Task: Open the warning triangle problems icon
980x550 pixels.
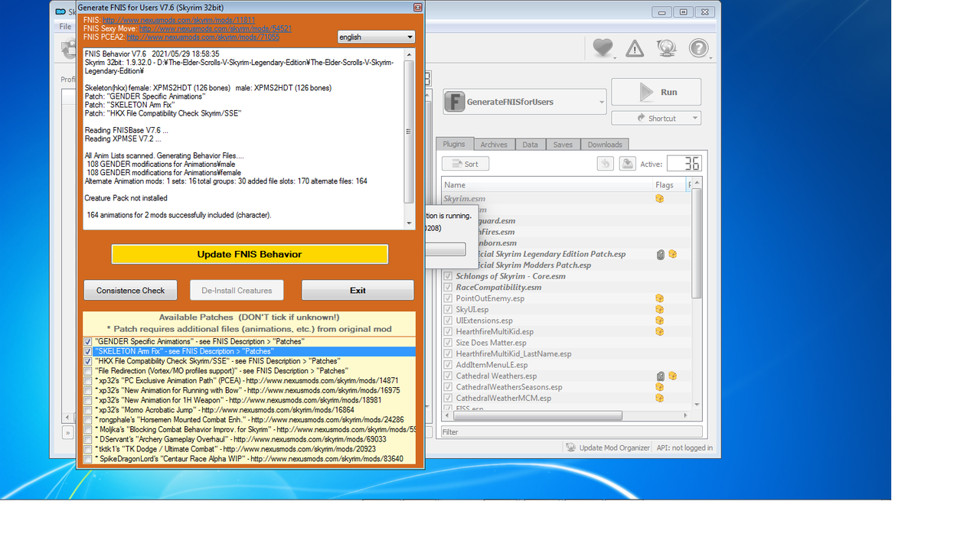Action: (x=635, y=49)
